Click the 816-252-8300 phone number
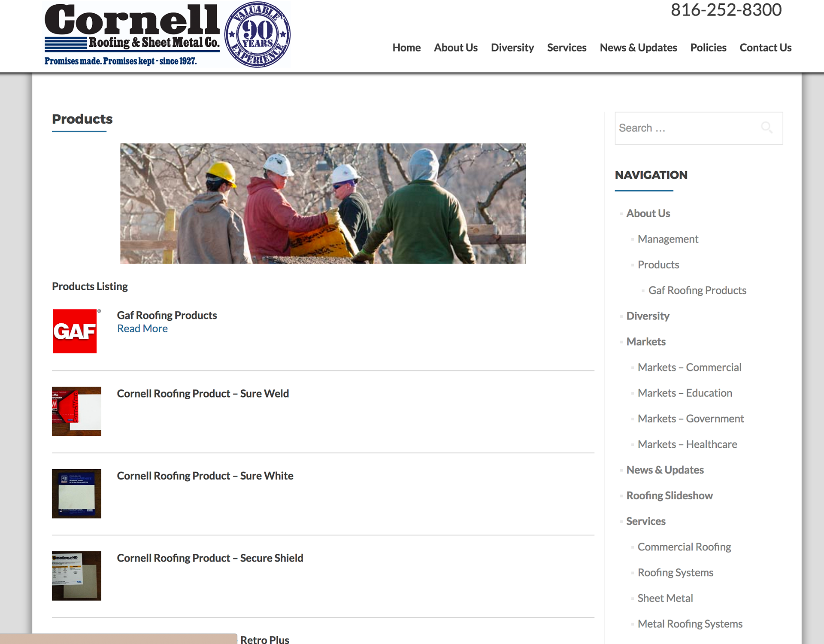This screenshot has height=644, width=824. [726, 10]
